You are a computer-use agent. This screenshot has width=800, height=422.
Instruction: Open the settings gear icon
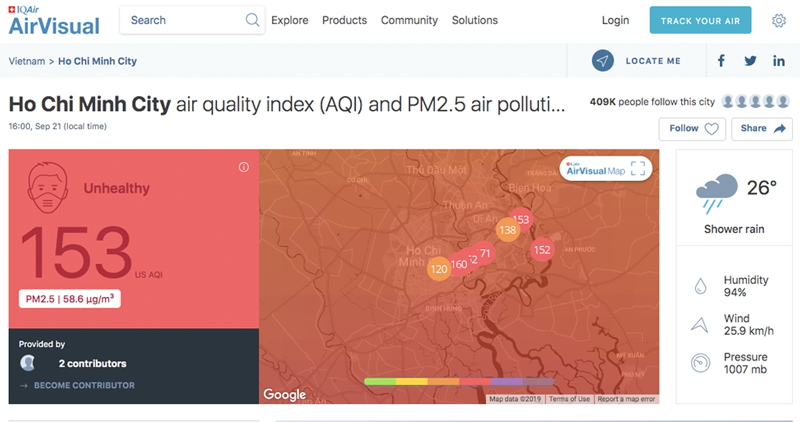[x=779, y=20]
